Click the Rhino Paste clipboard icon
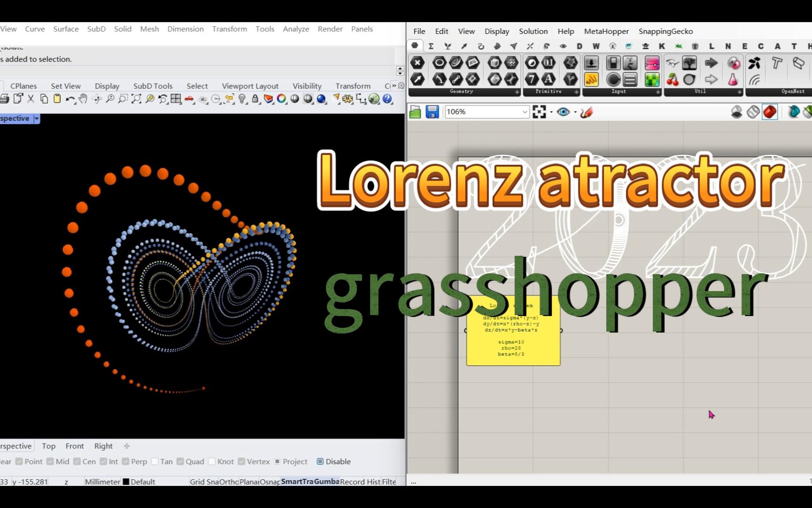Screen dimensions: 812x508 pyautogui.click(x=57, y=99)
